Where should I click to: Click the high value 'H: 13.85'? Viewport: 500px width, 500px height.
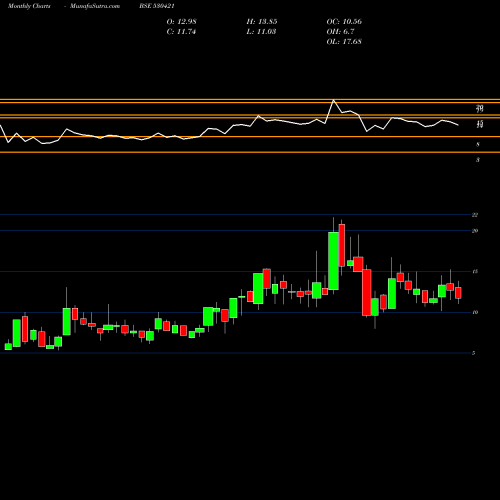pos(262,22)
